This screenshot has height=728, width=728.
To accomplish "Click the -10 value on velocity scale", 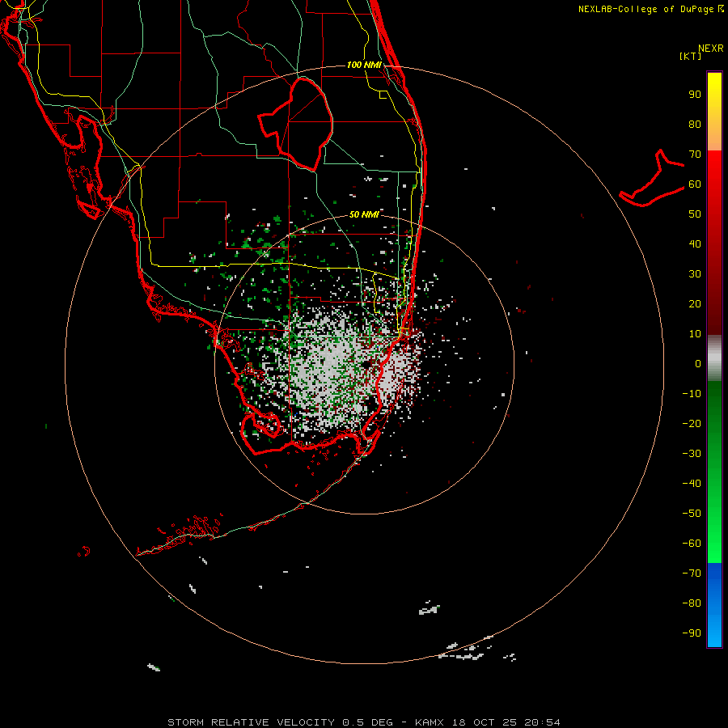I will 692,394.
